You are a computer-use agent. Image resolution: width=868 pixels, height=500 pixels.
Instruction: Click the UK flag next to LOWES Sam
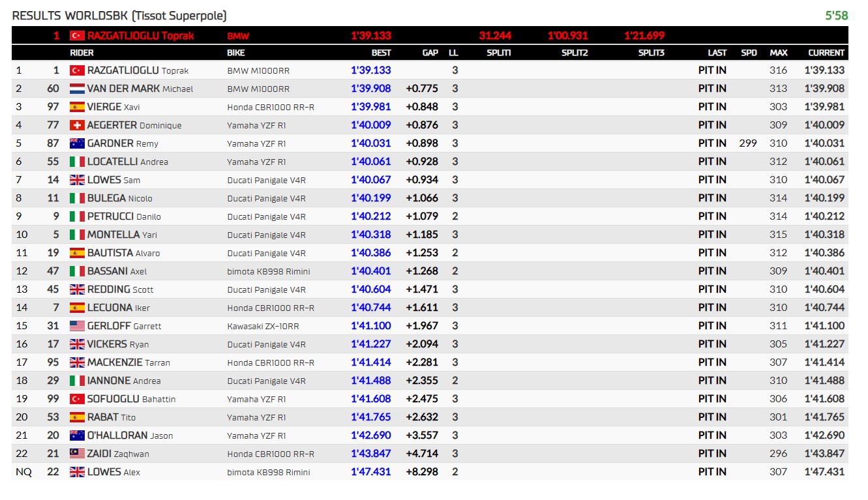pyautogui.click(x=77, y=180)
